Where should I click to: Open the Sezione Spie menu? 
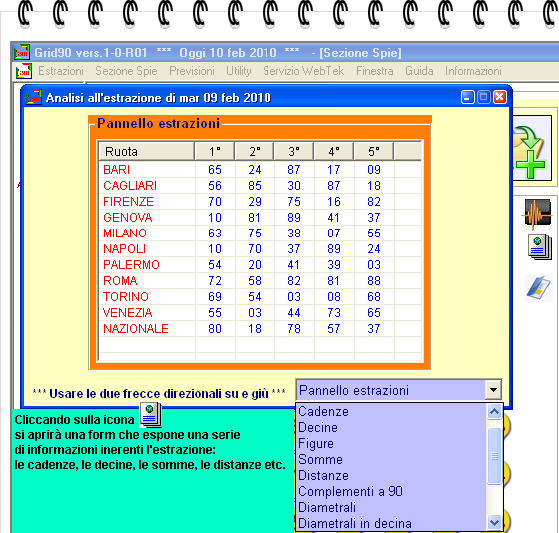126,71
